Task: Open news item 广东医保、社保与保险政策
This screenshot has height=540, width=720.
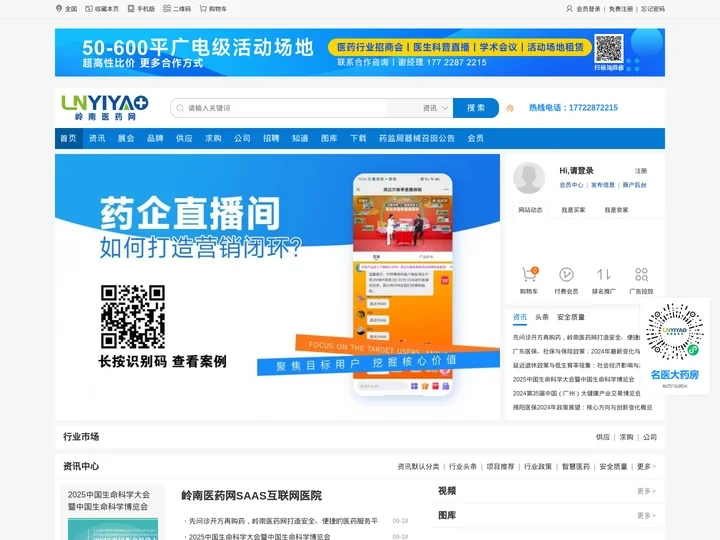Action: click(576, 351)
